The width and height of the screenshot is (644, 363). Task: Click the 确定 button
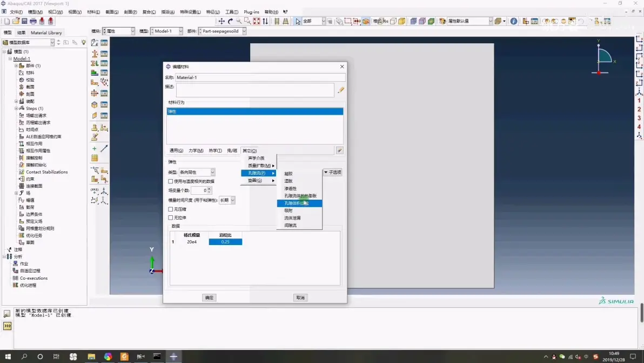tap(209, 298)
